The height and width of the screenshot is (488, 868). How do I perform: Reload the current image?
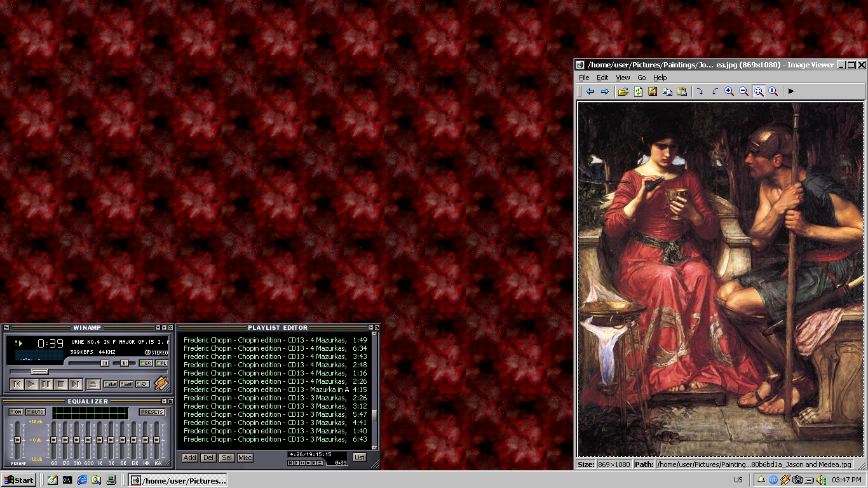click(x=638, y=91)
